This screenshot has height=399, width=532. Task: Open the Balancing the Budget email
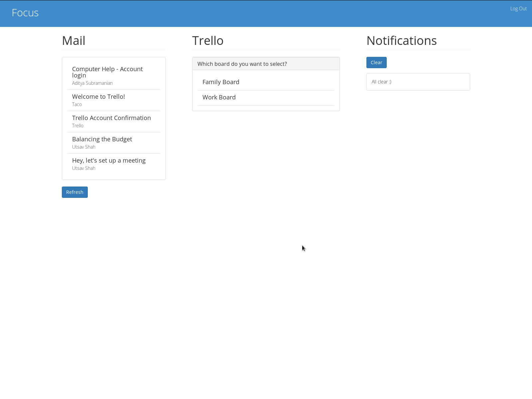coord(114,143)
